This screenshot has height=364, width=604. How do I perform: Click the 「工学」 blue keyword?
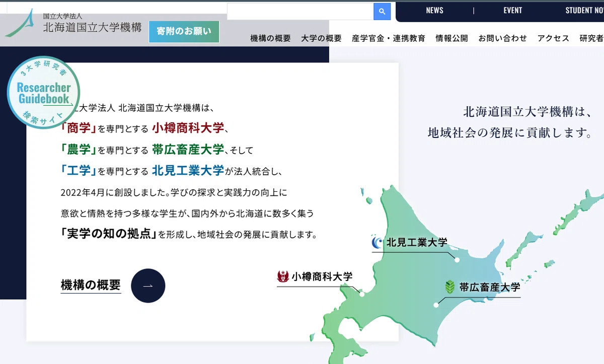click(x=79, y=171)
